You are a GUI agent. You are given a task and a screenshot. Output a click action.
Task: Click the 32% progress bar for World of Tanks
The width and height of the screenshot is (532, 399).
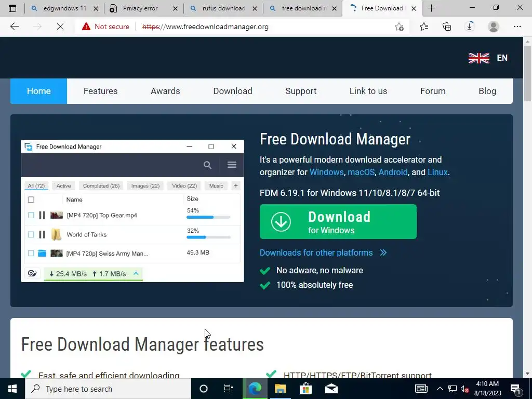tap(208, 237)
